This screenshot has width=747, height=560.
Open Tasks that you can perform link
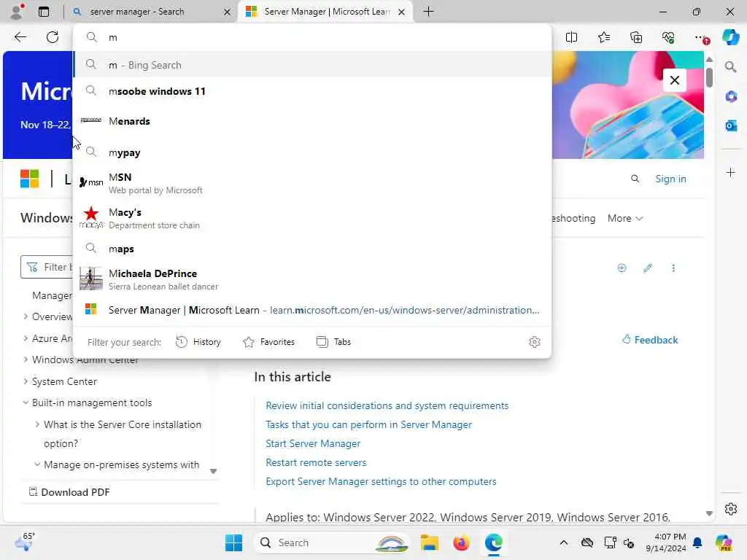pos(368,424)
